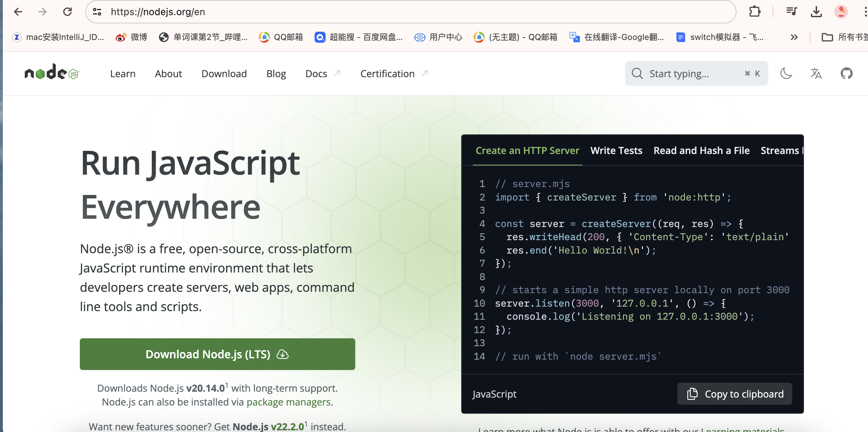Click the browser downloads icon
868x432 pixels.
click(816, 11)
